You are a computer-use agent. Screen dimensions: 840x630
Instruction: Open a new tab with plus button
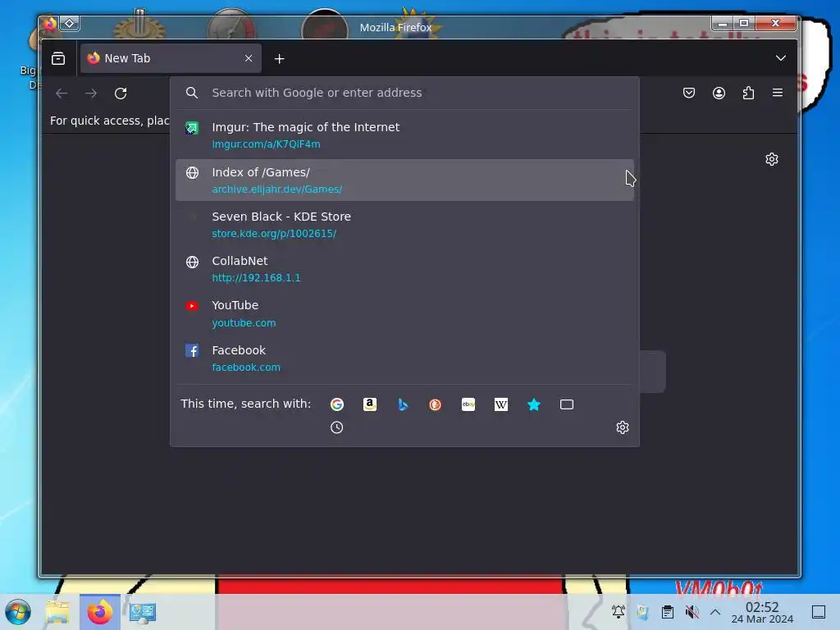click(279, 59)
